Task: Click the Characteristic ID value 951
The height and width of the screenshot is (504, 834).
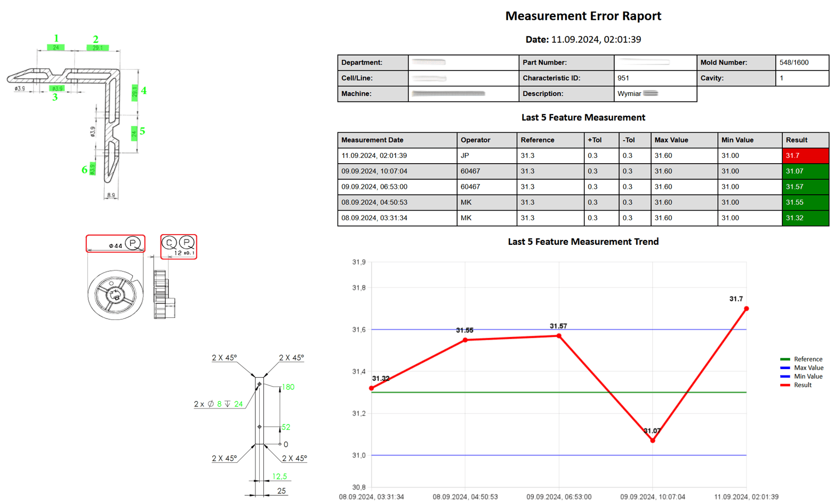Action: (623, 78)
